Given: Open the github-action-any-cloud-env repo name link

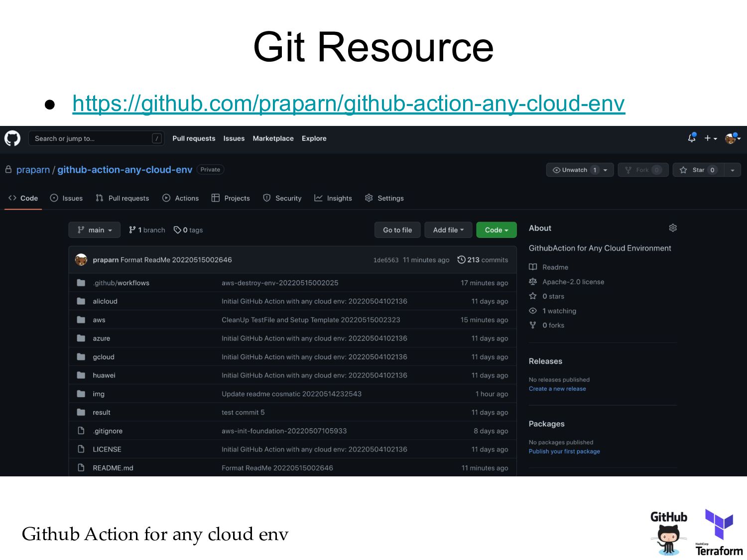Looking at the screenshot, I should point(124,170).
